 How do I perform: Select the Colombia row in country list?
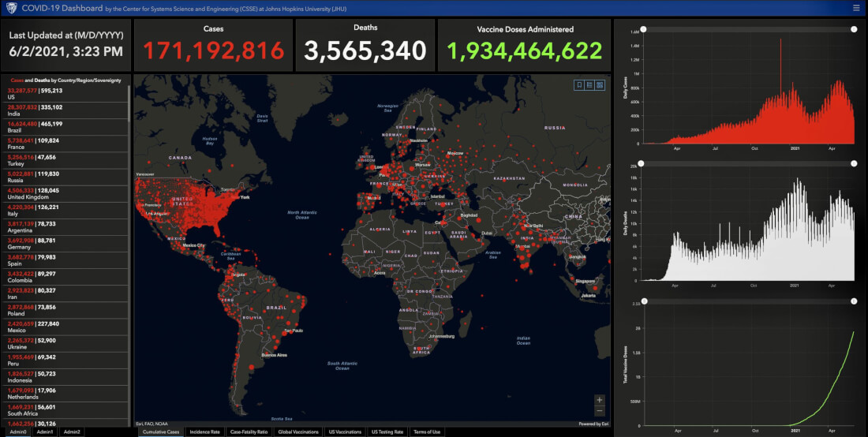point(65,277)
